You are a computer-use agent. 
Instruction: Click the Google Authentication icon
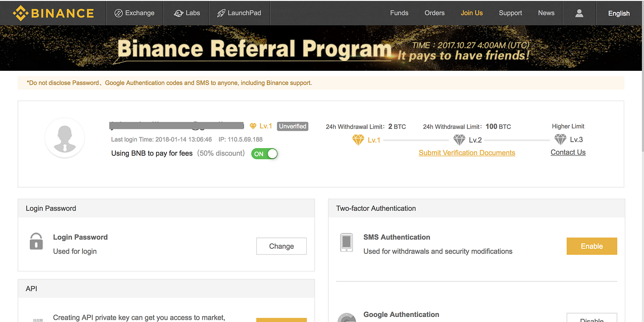point(346,317)
